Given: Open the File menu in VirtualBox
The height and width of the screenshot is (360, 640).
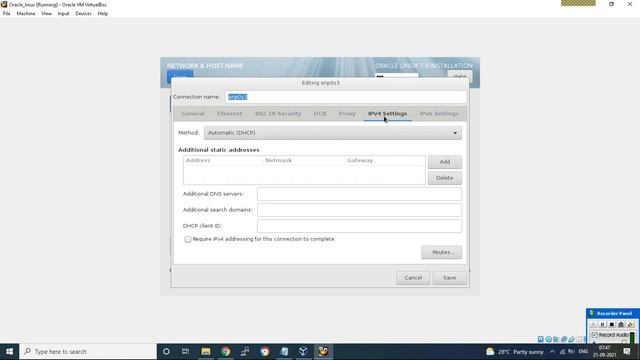Looking at the screenshot, I should coord(7,13).
